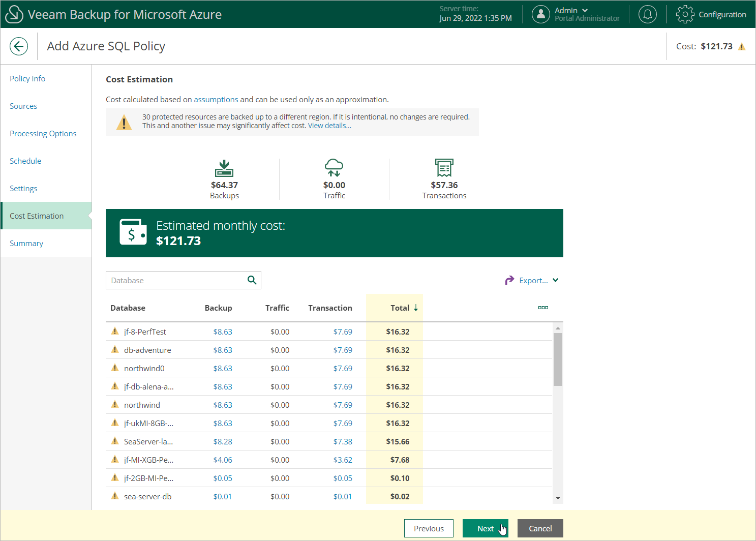Click total $15.66 for SeaServer-la...
This screenshot has height=541, width=756.
[398, 441]
